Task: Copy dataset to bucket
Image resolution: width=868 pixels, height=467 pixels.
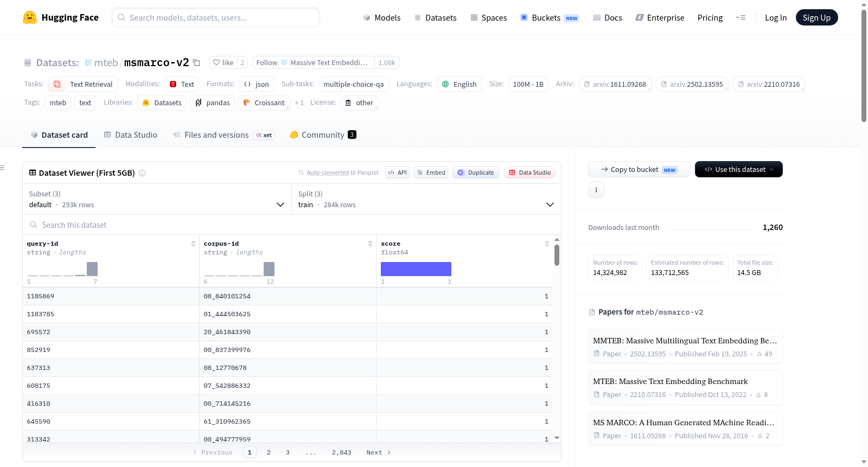Action: 639,169
